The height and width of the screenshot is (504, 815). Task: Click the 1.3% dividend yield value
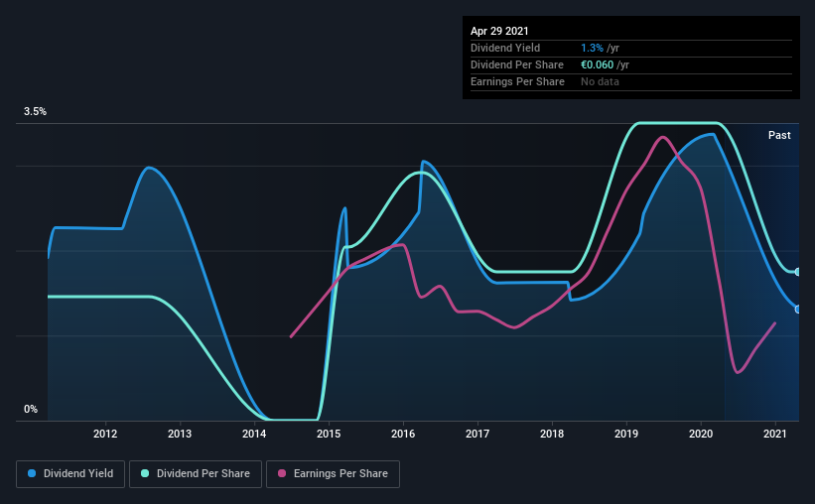[x=592, y=48]
